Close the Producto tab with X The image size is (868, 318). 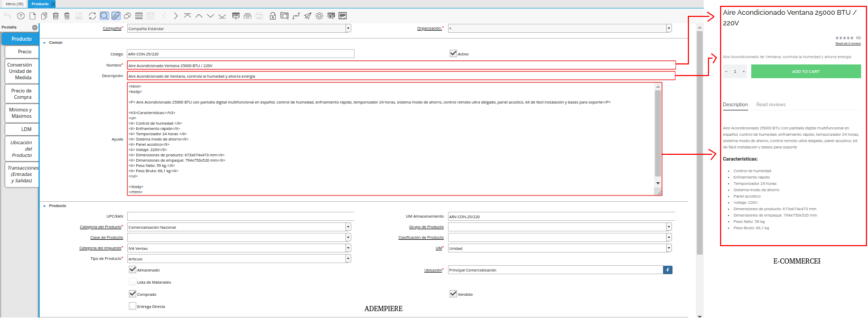pyautogui.click(x=53, y=4)
